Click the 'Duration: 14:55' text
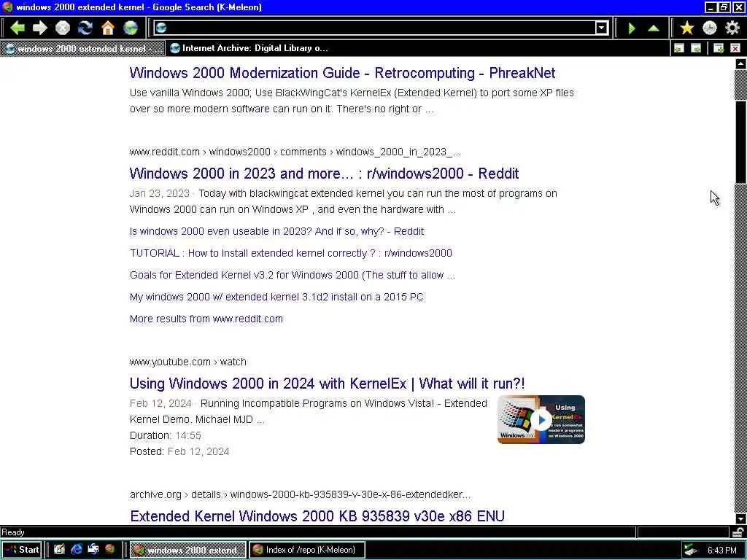Image resolution: width=747 pixels, height=560 pixels. 166,435
